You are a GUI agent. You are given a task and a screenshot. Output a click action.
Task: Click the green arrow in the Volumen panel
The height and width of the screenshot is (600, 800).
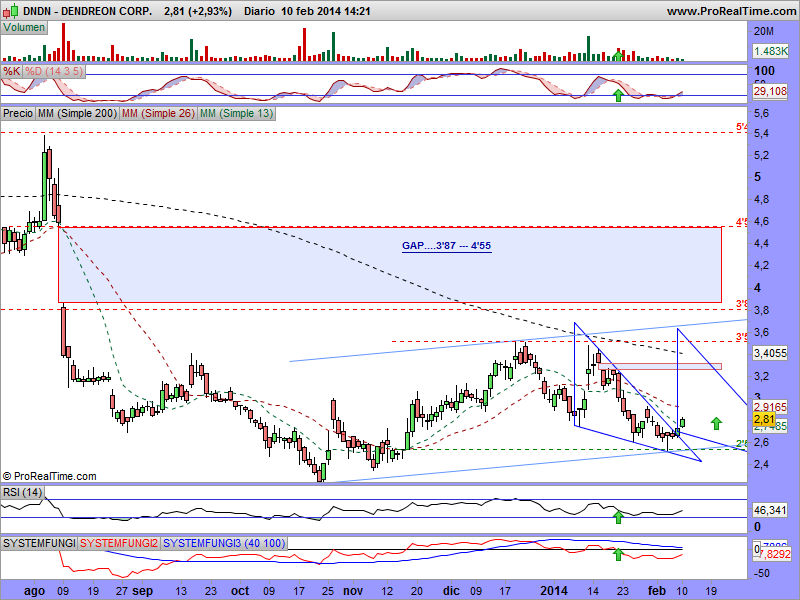618,55
